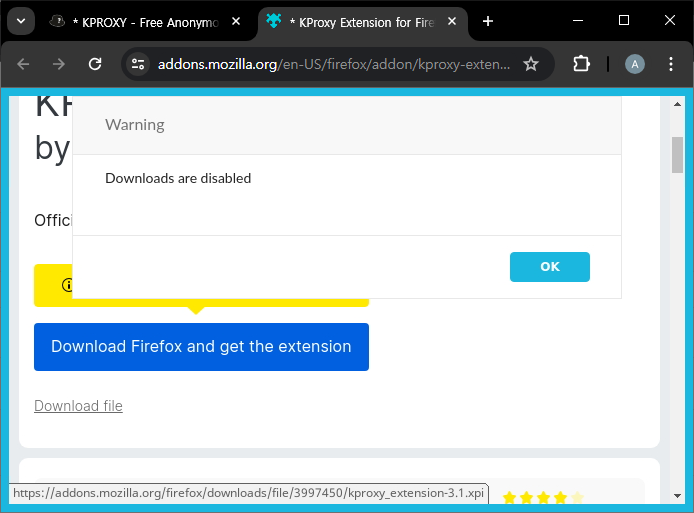
Task: Click the vertical scrollbar thumb
Action: pos(677,155)
